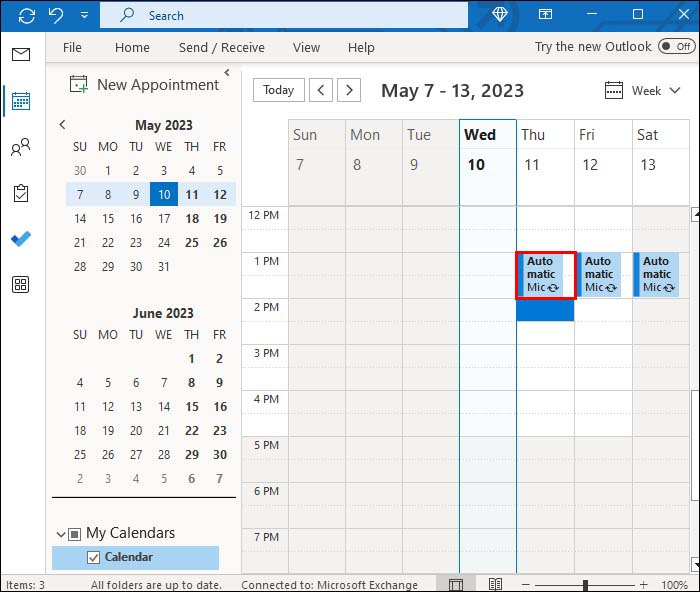This screenshot has width=700, height=592.
Task: Toggle the Try the new Outlook switch
Action: click(676, 46)
